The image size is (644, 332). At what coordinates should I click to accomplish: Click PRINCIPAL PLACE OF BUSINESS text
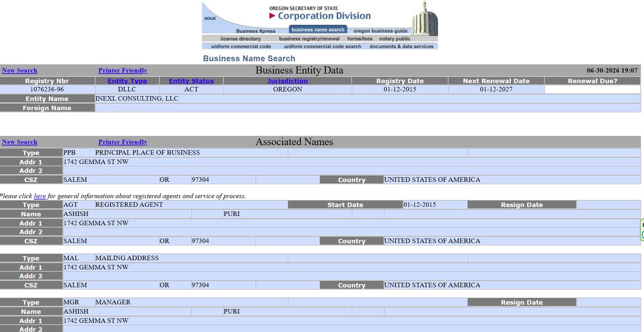pos(148,153)
